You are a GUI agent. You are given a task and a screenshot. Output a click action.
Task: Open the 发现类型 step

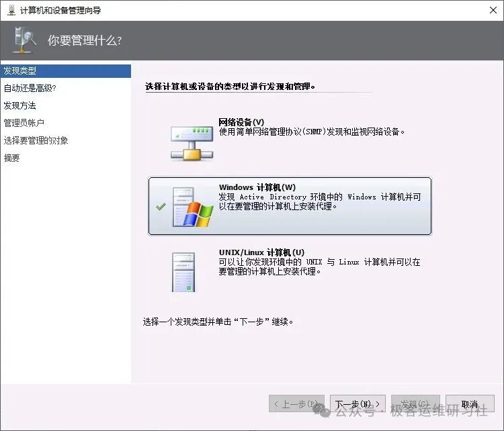66,71
